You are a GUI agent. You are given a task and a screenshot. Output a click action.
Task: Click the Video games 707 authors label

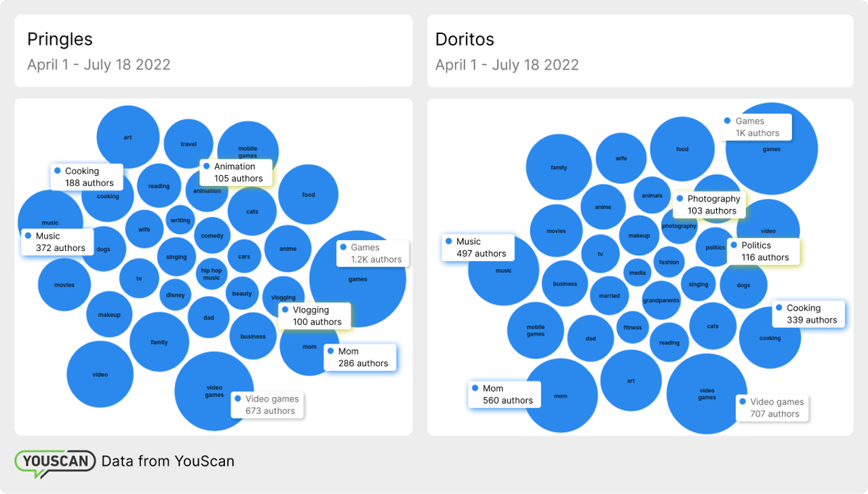point(772,408)
